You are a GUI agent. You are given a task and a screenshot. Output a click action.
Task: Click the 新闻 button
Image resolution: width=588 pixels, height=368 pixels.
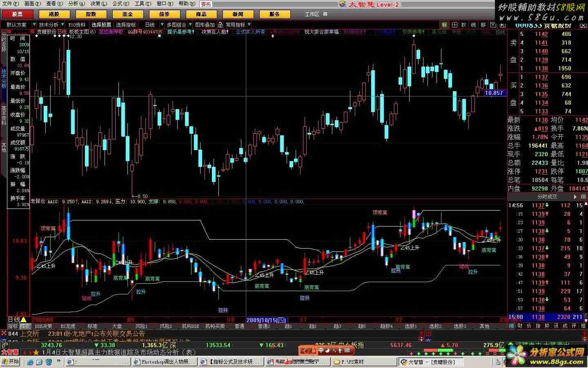238,14
